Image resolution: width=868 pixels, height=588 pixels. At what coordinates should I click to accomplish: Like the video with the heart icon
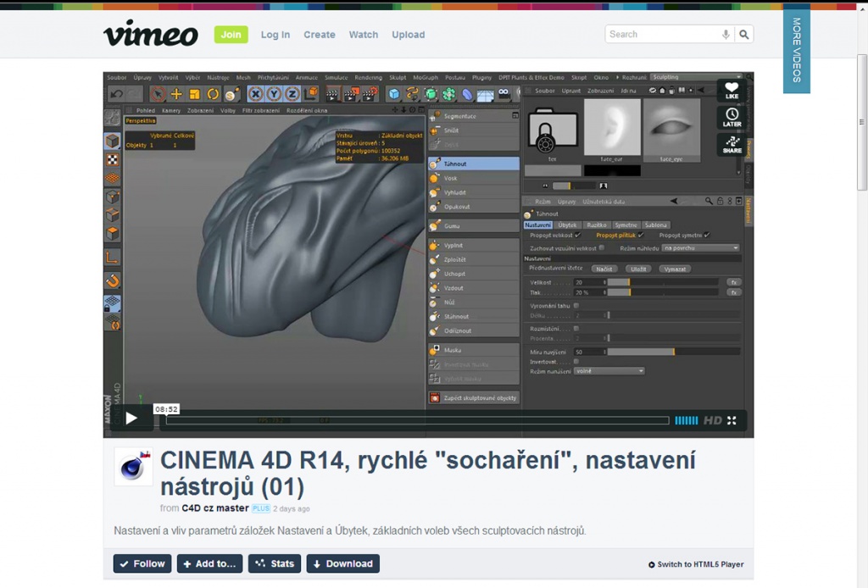point(732,90)
